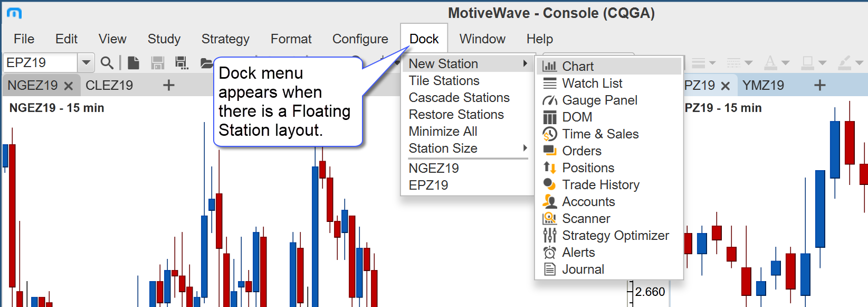Open the Strategy Optimizer station

click(x=615, y=235)
